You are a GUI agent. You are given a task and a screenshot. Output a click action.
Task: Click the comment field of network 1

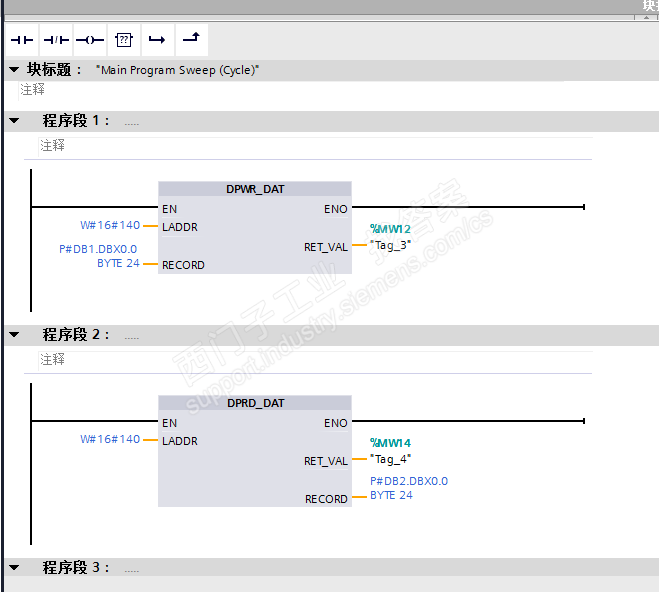point(315,146)
